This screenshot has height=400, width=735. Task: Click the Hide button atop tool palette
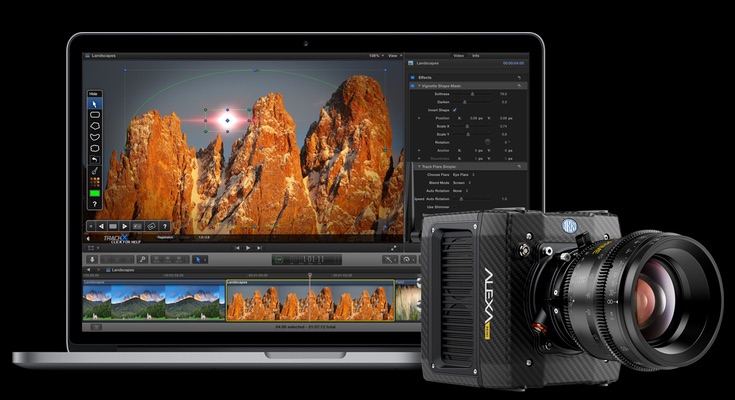click(x=94, y=93)
